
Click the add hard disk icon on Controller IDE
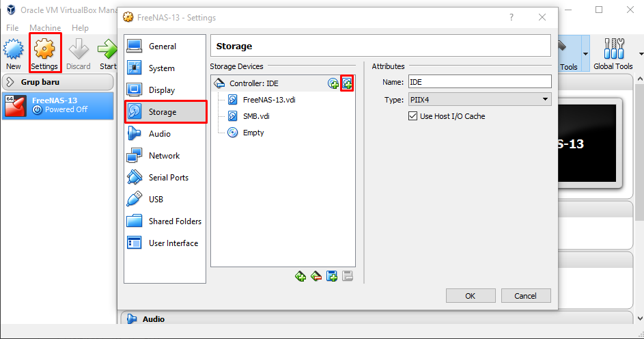pos(347,83)
